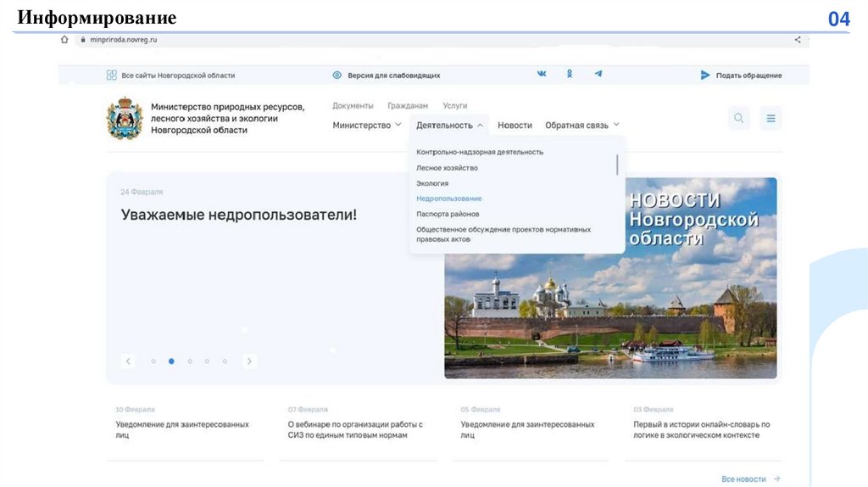
Task: Click the grid icon for all sites
Action: point(111,75)
